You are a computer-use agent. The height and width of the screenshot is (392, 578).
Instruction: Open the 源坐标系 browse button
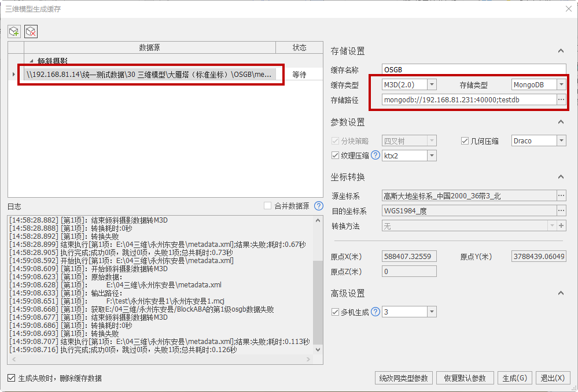point(561,195)
